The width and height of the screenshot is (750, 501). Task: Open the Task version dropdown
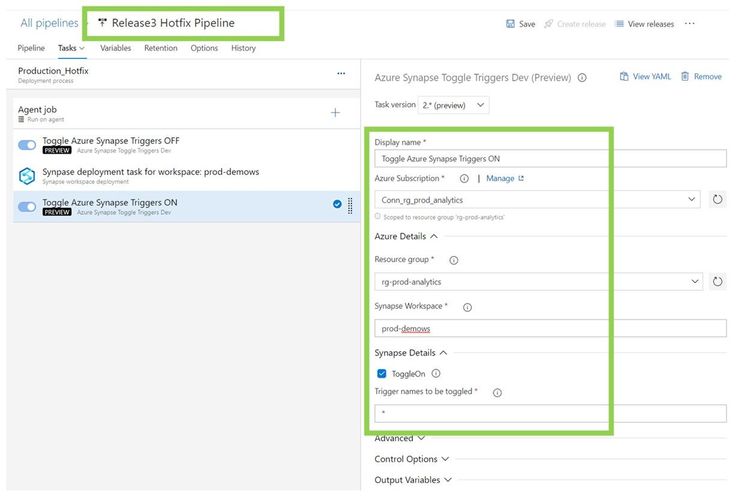click(453, 104)
